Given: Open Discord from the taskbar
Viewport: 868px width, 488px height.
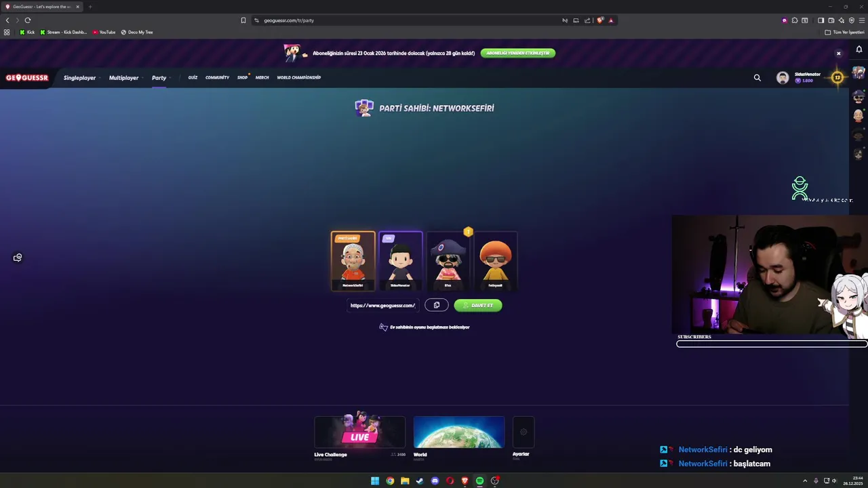Looking at the screenshot, I should 435,481.
